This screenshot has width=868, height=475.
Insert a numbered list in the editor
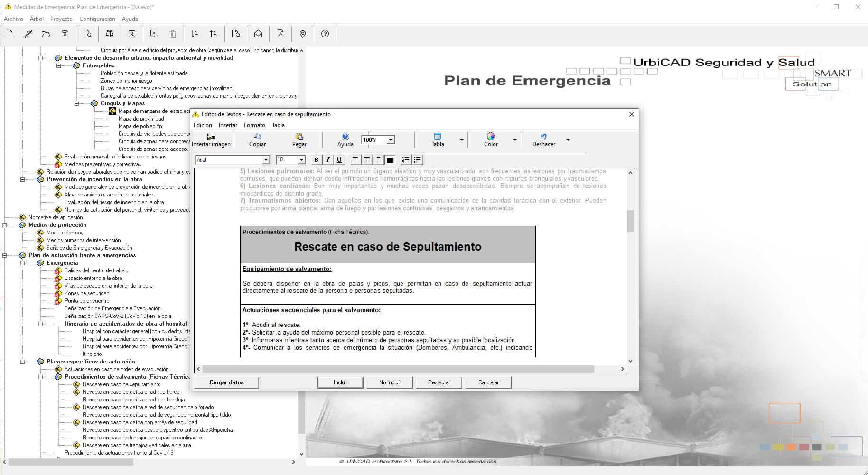[406, 160]
